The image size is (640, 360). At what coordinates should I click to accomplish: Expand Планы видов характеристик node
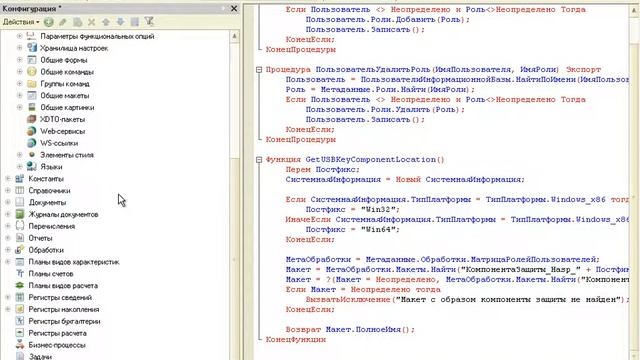(7, 261)
